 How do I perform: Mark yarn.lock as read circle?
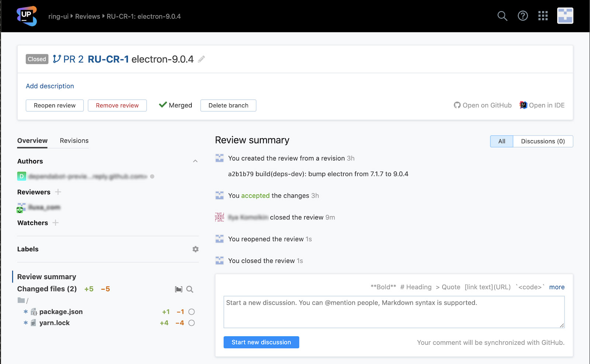tap(191, 323)
